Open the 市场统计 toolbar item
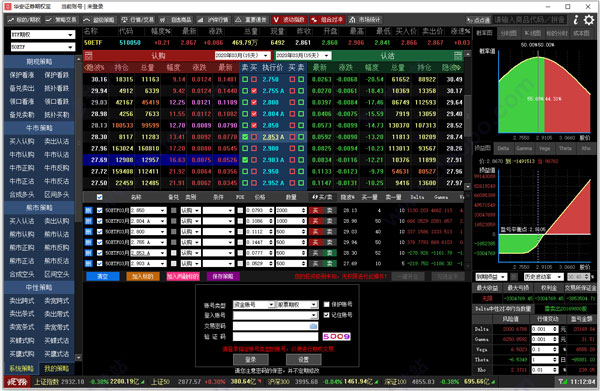 click(365, 20)
